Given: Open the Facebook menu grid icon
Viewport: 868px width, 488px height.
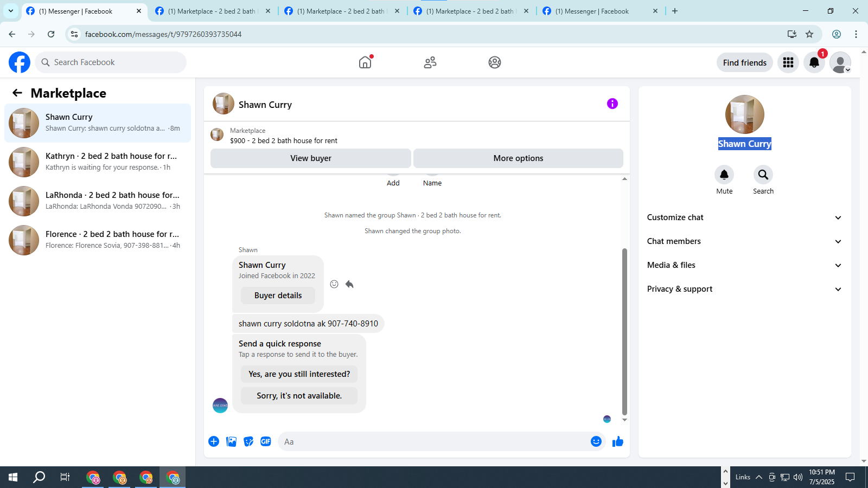Looking at the screenshot, I should click(x=788, y=62).
